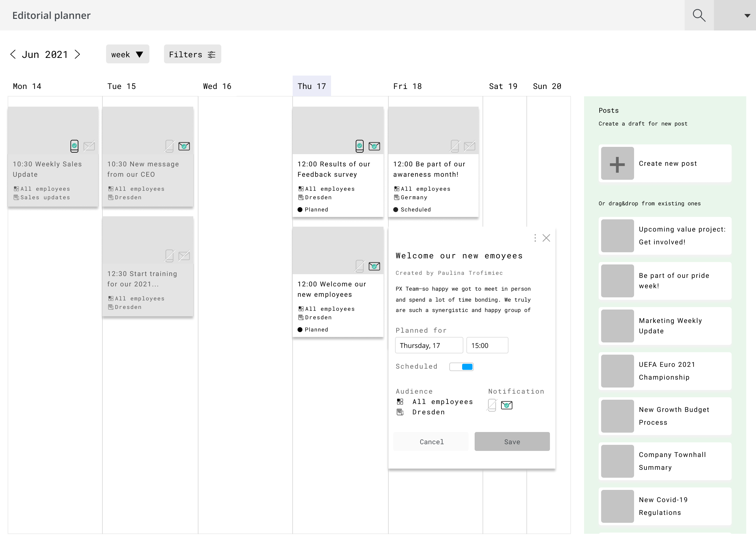Toggle email notification on awareness month card
756x549 pixels.
click(x=470, y=146)
